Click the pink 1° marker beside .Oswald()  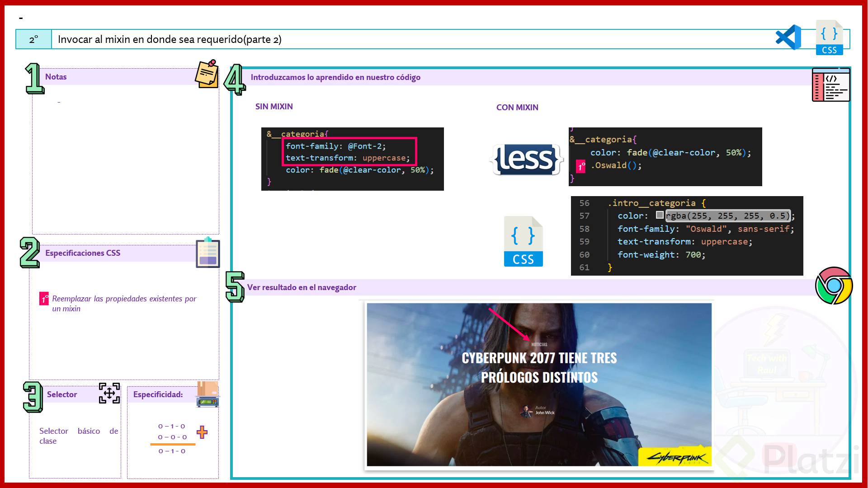click(x=580, y=166)
